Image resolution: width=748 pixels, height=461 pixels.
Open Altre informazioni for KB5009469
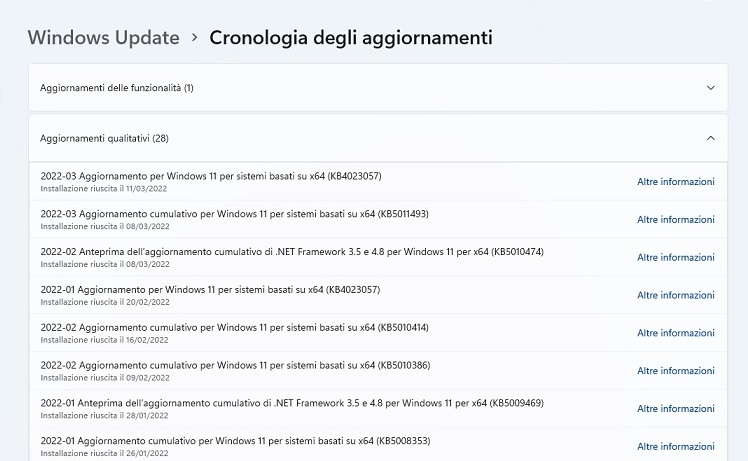pyautogui.click(x=675, y=409)
